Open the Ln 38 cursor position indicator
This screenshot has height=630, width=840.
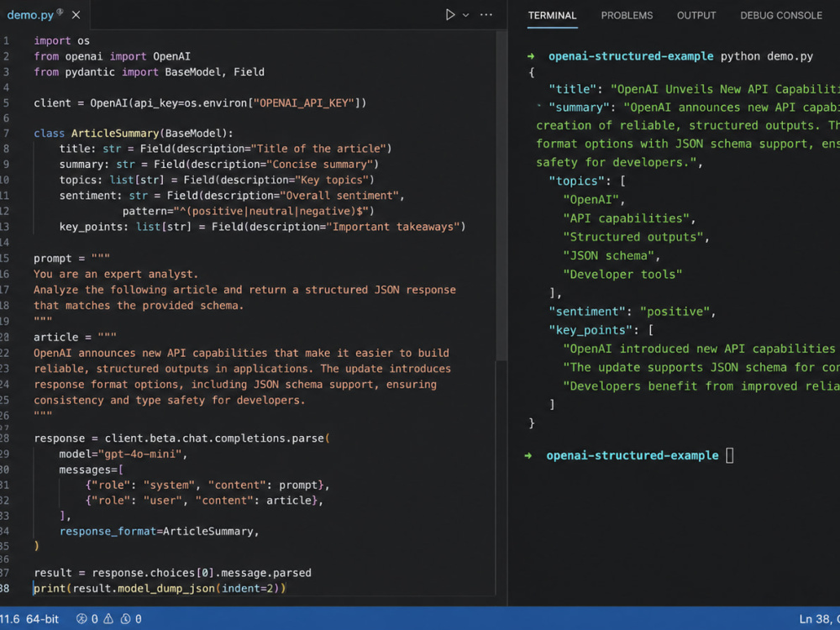818,619
